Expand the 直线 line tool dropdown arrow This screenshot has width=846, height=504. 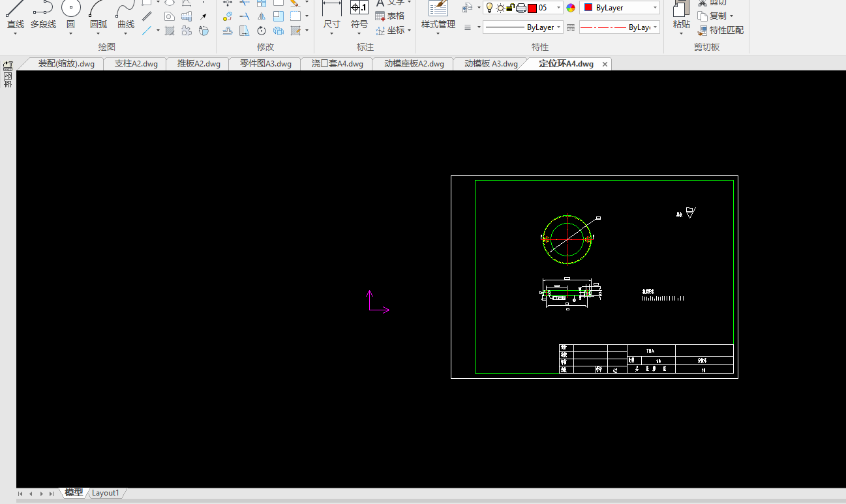coord(15,33)
